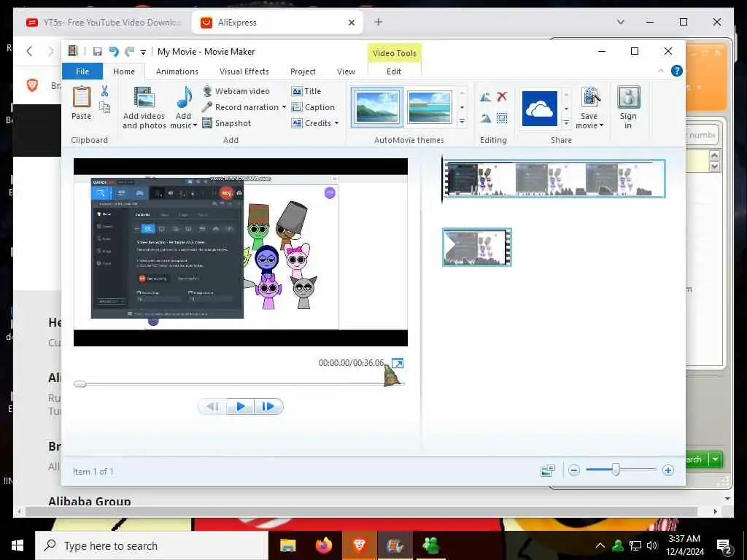Open Video Tools Edit tab
Image resolution: width=747 pixels, height=560 pixels.
394,71
